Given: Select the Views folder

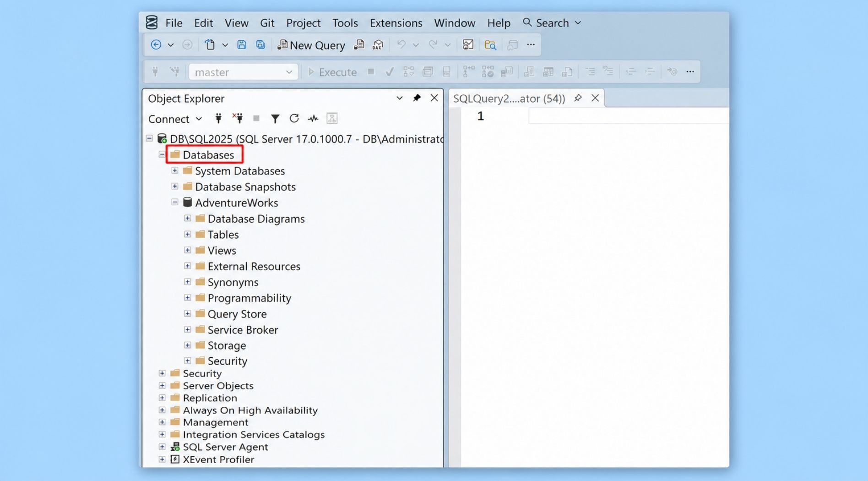Looking at the screenshot, I should [222, 251].
